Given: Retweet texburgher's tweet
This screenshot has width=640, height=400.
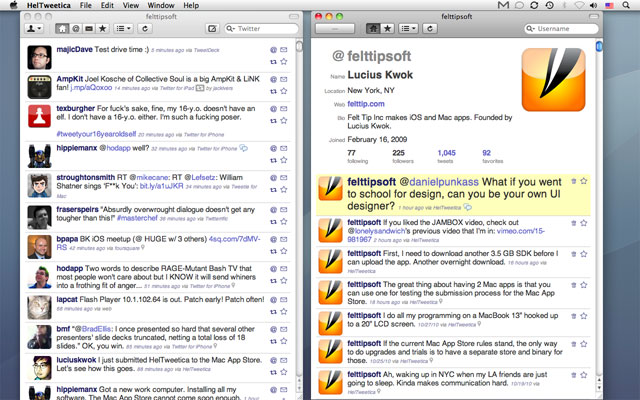Looking at the screenshot, I should (273, 121).
